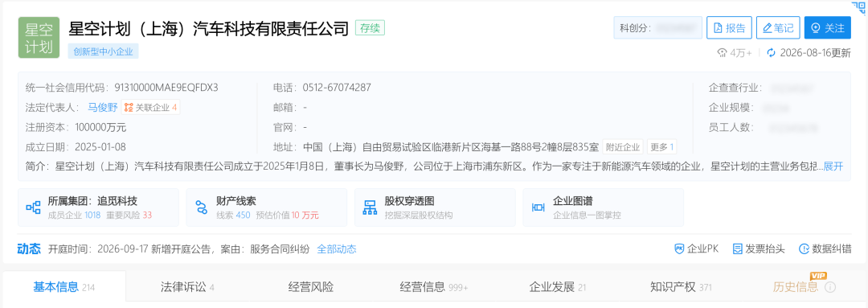
Task: Switch to 历史信息 VIP tab
Action: click(796, 287)
